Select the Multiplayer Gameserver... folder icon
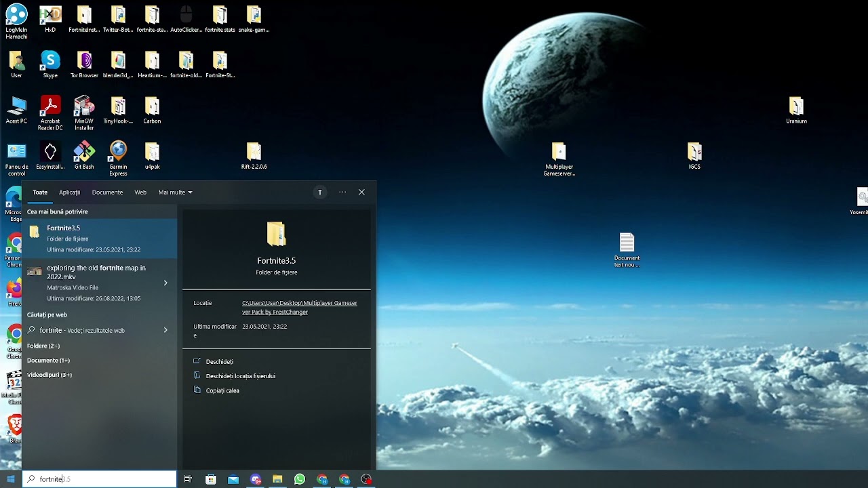The width and height of the screenshot is (868, 488). [559, 159]
